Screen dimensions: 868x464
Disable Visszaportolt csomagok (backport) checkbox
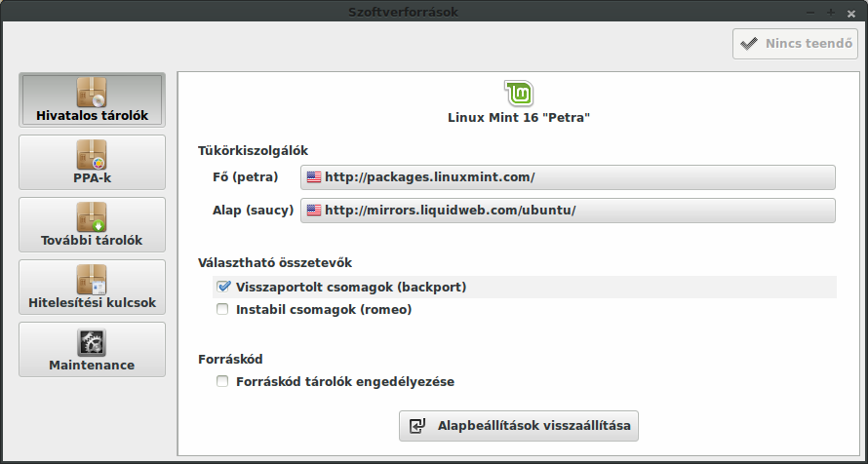coord(223,287)
